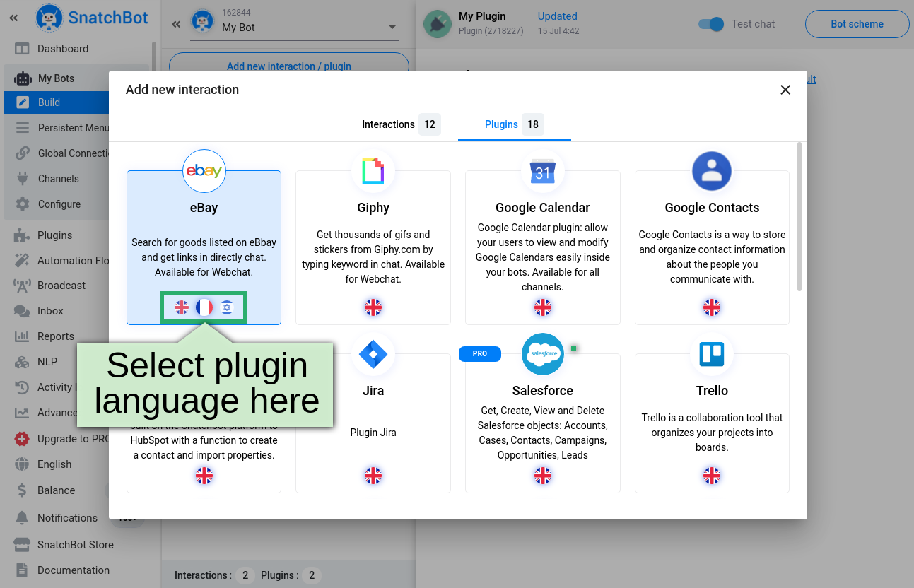Open Balance in the sidebar
914x588 pixels.
point(57,490)
